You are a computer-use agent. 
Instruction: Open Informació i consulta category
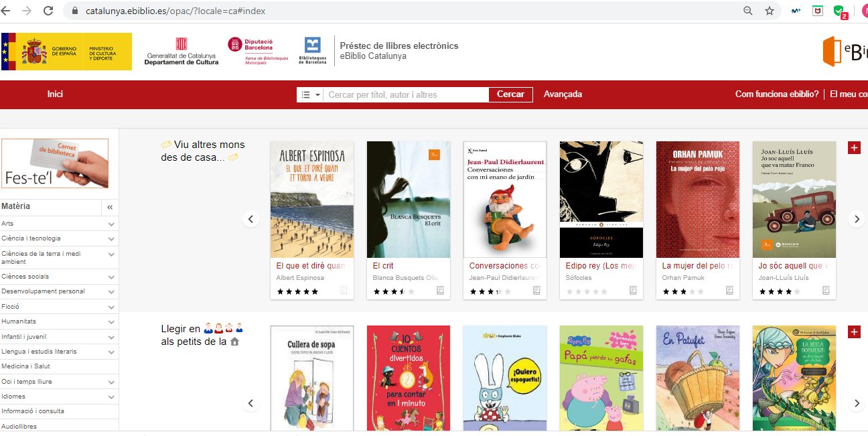33,411
